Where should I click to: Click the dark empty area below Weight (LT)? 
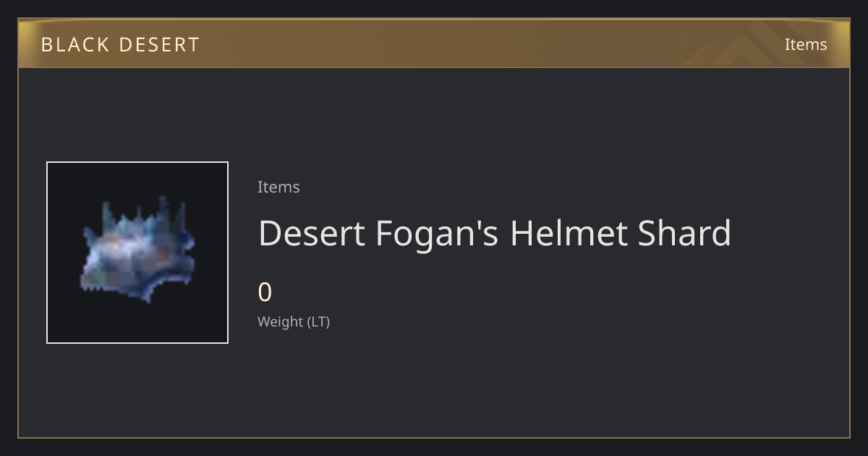point(506,384)
